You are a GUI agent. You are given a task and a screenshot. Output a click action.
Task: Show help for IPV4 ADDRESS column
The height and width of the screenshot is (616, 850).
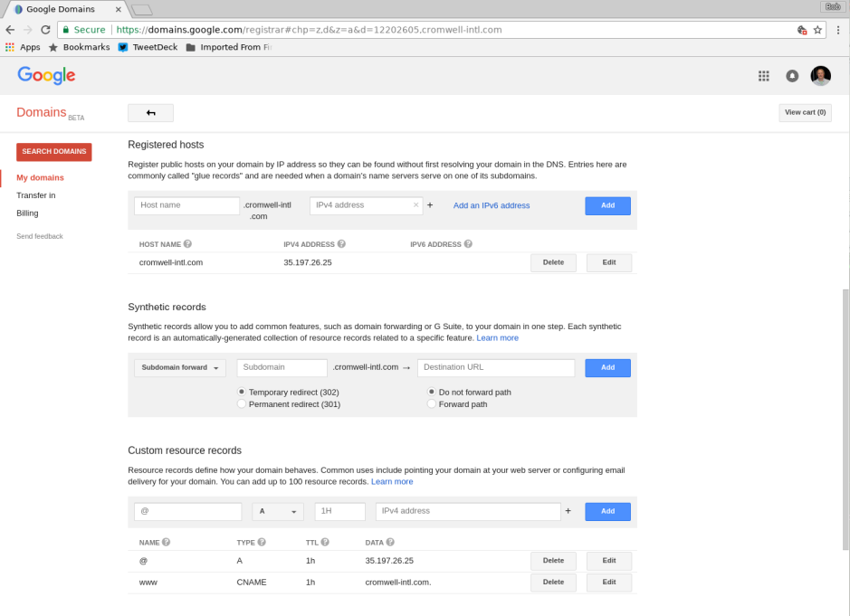pyautogui.click(x=341, y=244)
